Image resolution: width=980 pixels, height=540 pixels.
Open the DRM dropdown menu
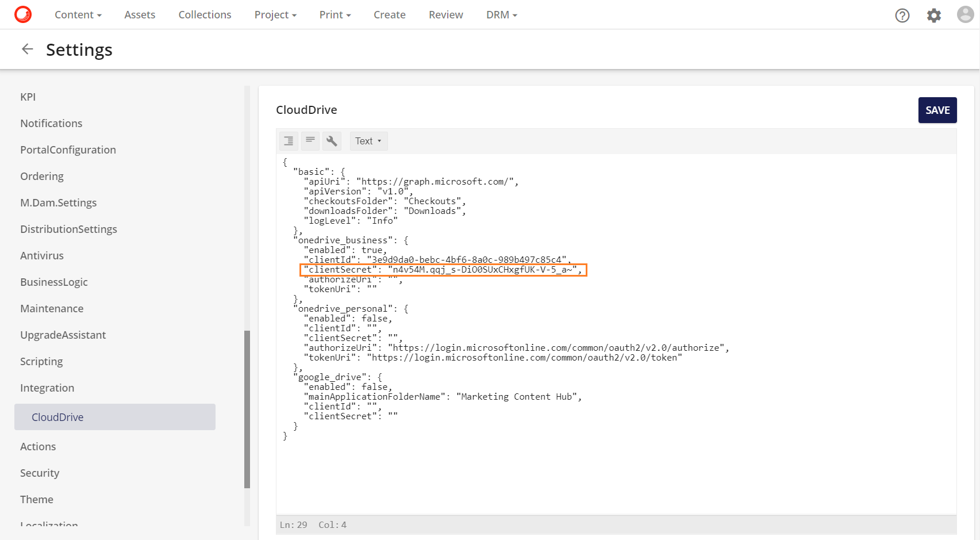tap(501, 14)
